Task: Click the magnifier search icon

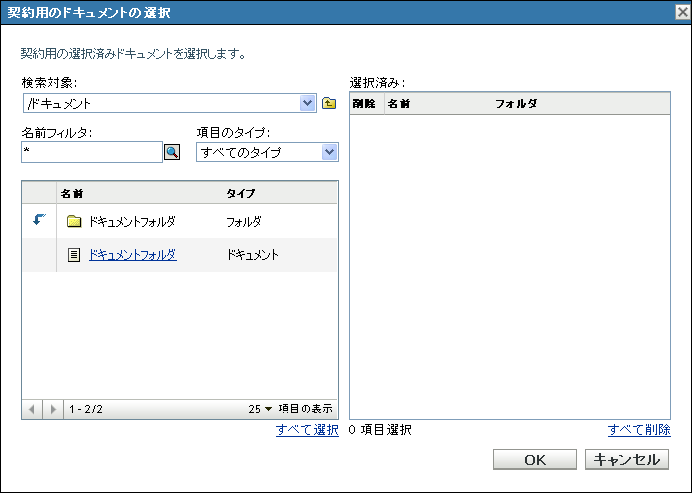Action: [172, 152]
